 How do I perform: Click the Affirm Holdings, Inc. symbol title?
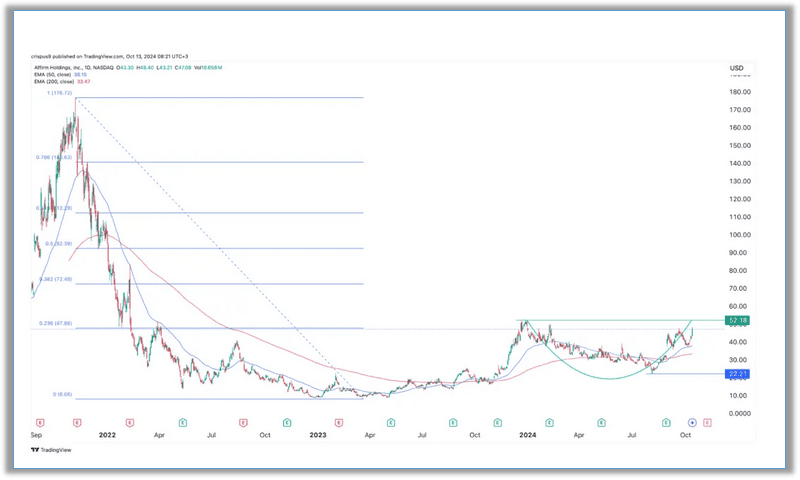[58, 67]
